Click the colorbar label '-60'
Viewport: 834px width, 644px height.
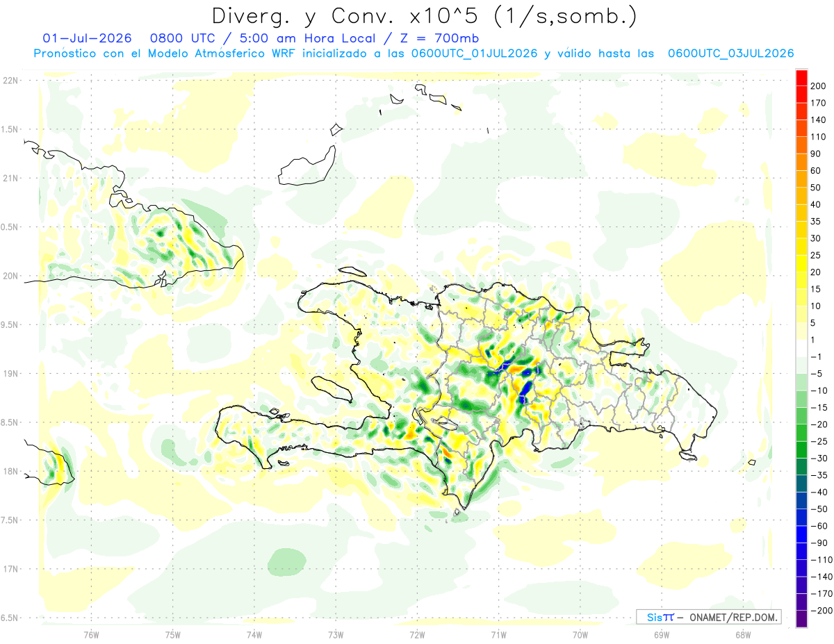819,526
